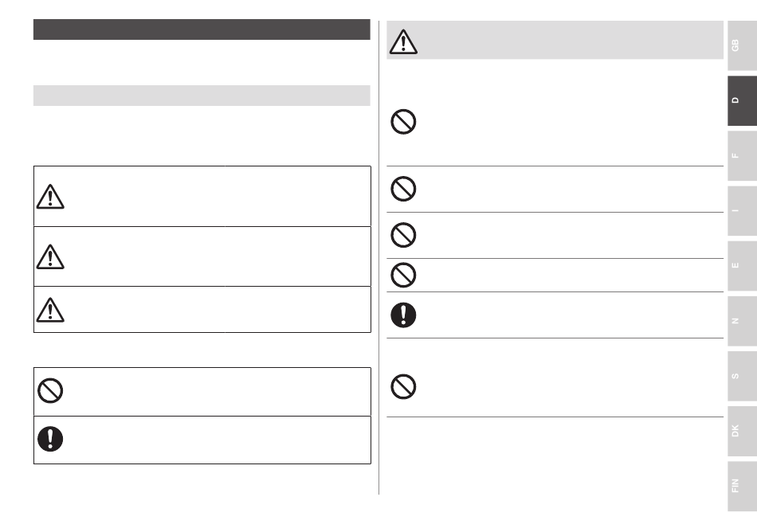Click the prohibition symbol in the left bordered table
Screen dimensions: 757x532
(50, 391)
